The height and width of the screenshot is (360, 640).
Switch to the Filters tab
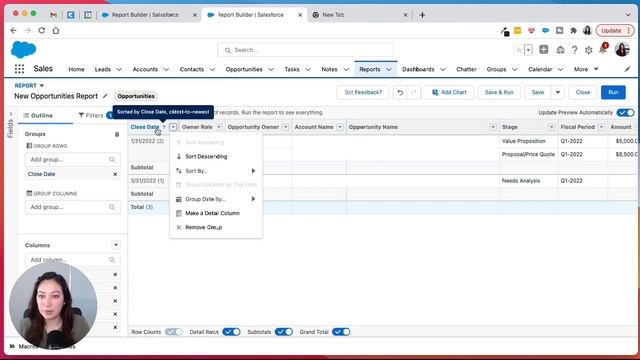click(91, 116)
